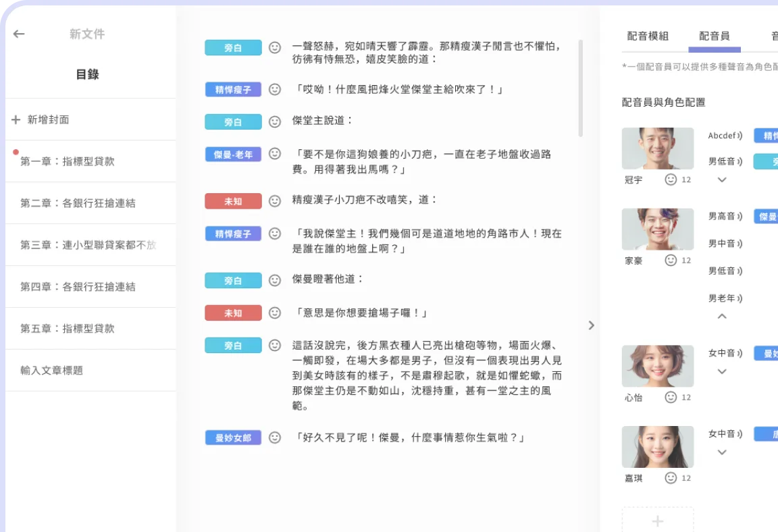Click the back arrow beside 新文件
The height and width of the screenshot is (532, 778).
tap(19, 34)
